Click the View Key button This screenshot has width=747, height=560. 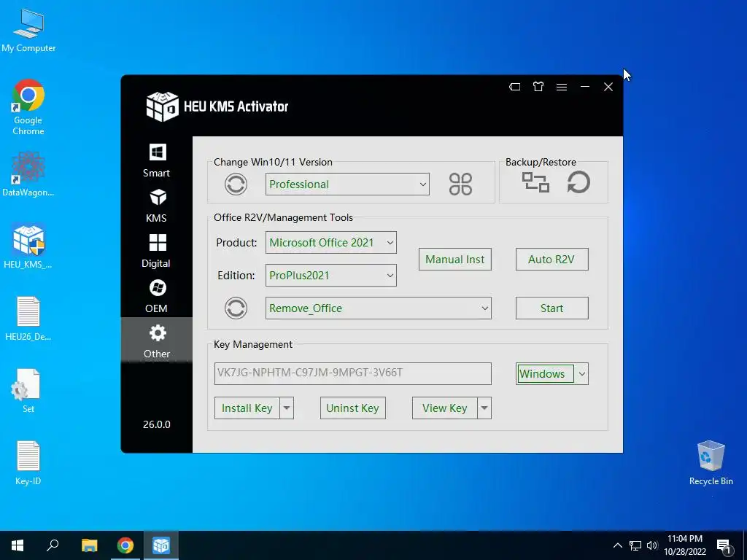(x=445, y=408)
